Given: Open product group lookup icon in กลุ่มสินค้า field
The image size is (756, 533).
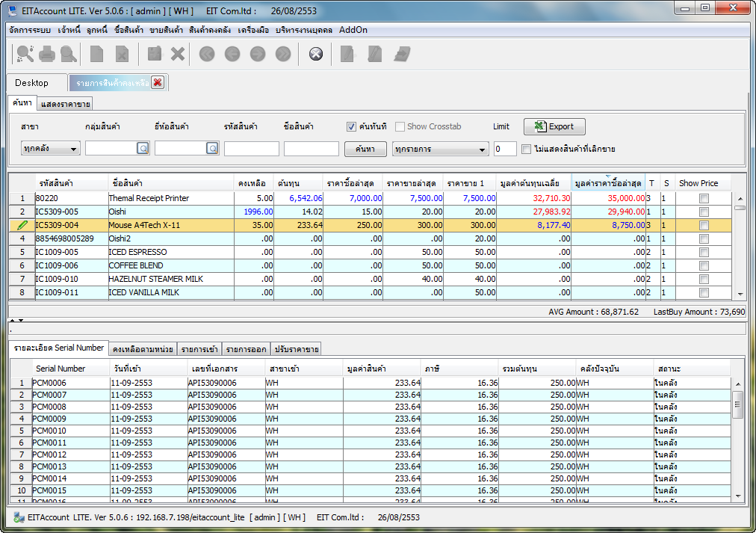Looking at the screenshot, I should [x=143, y=149].
